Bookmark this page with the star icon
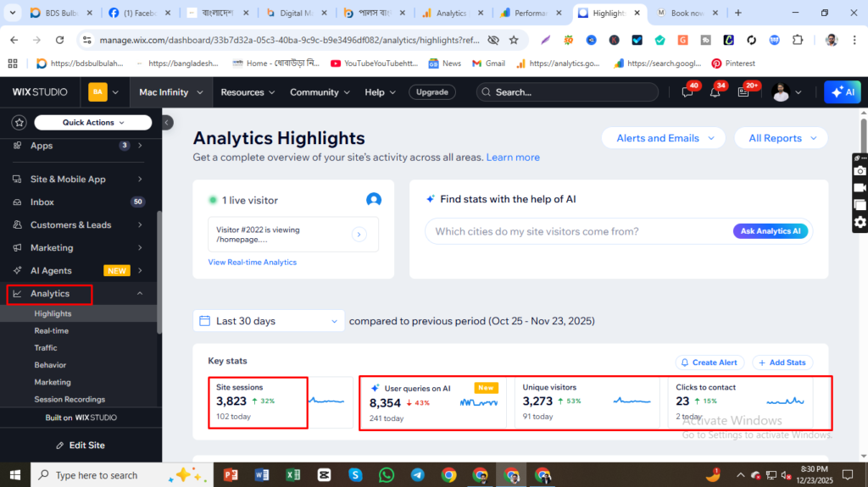 514,40
